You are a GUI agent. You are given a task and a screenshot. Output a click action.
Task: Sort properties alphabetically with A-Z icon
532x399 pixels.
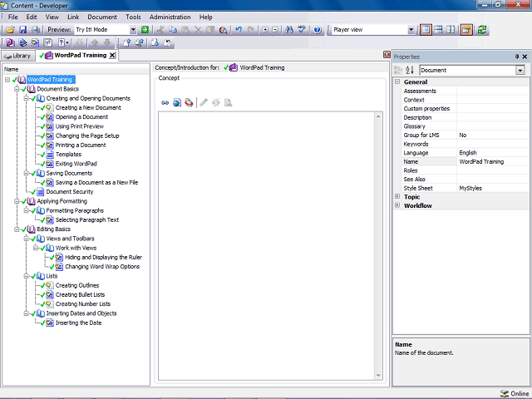(410, 70)
